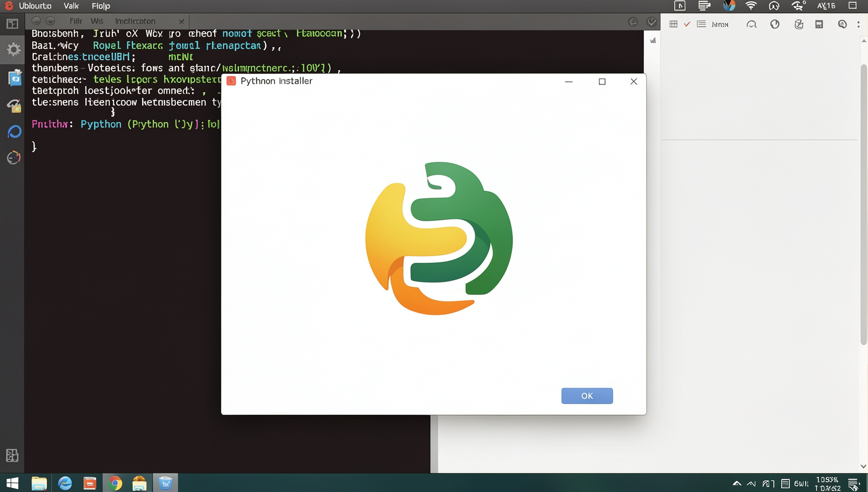Click the 'Pypthon' text in the editor

101,124
